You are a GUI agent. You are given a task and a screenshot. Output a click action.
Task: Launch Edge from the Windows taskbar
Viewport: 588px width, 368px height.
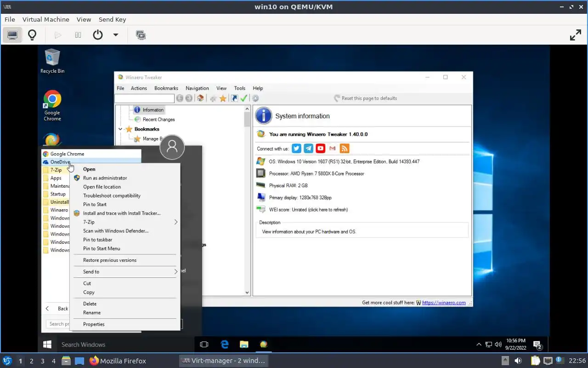[x=225, y=344]
